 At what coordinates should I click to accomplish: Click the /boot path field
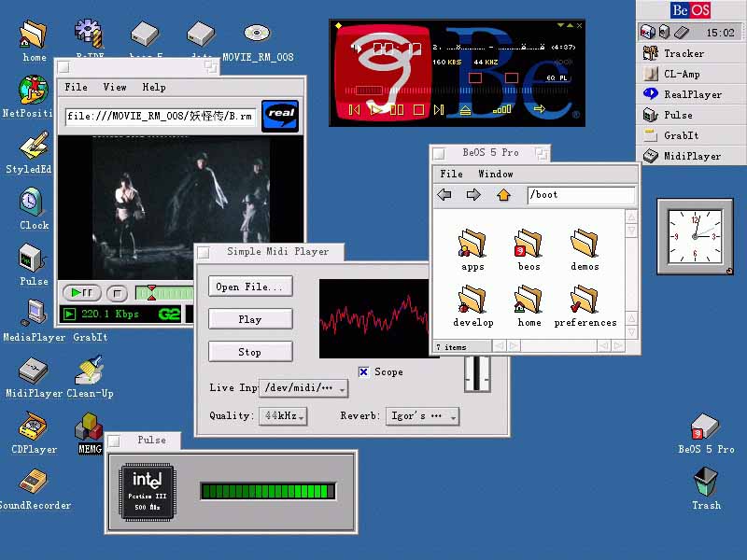click(581, 195)
